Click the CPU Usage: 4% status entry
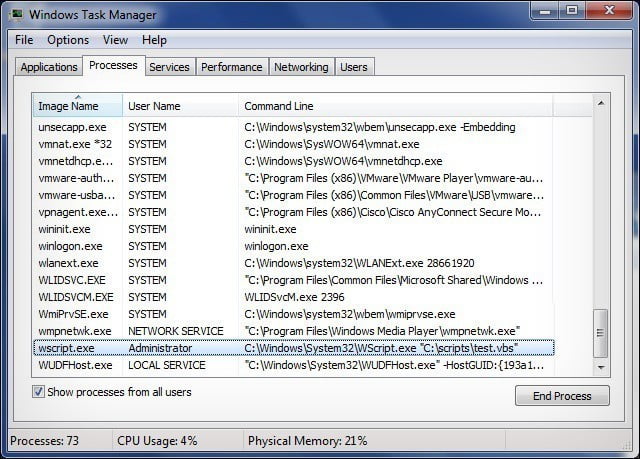This screenshot has width=640, height=459. click(157, 441)
